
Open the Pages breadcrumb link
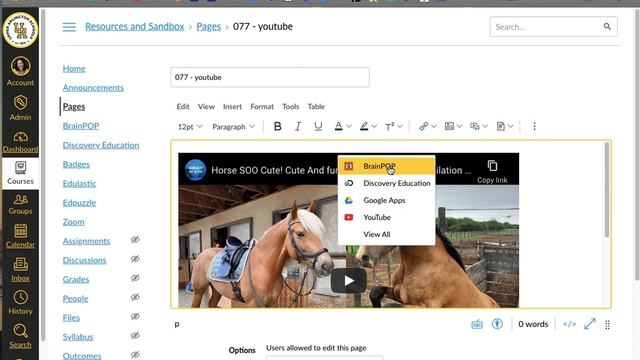tap(209, 27)
